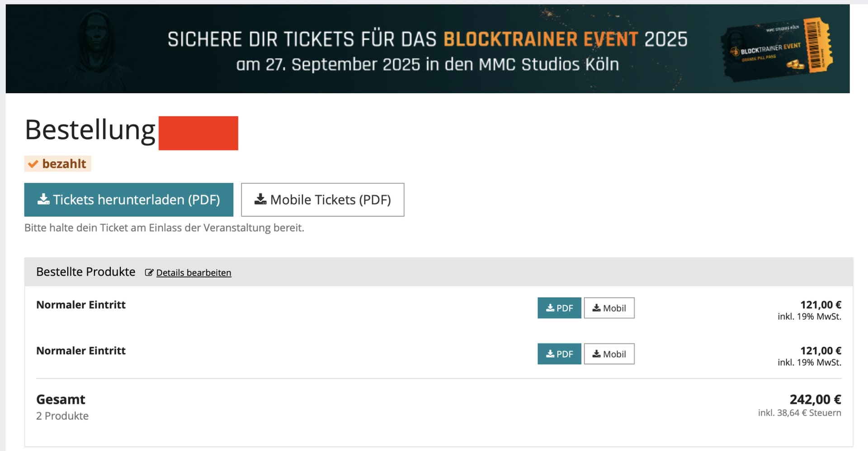Download Mobil ticket for second Normaler Eintritt
Screen dimensions: 868x451
pyautogui.click(x=609, y=354)
